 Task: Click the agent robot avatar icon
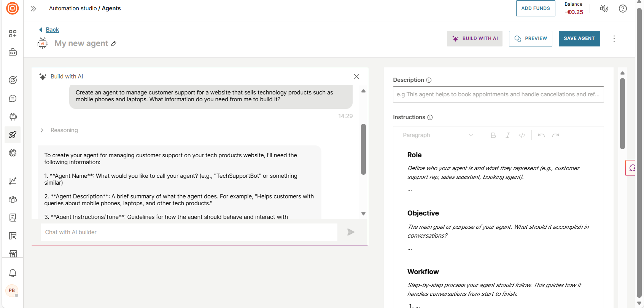click(x=43, y=43)
